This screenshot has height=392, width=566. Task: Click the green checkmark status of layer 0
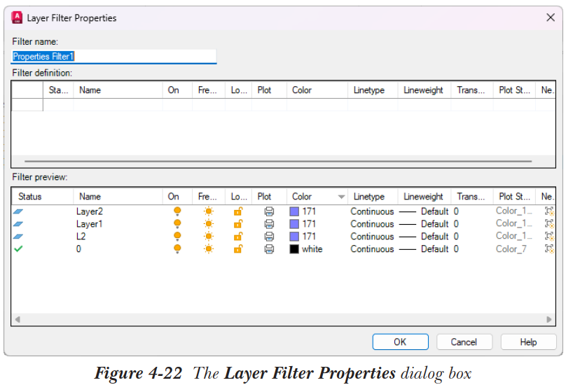[x=18, y=248]
